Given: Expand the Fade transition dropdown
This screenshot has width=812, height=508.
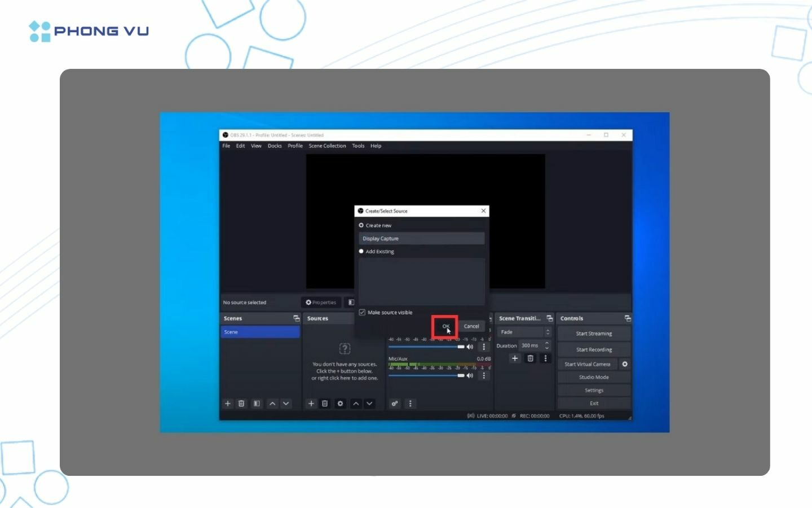Looking at the screenshot, I should 524,332.
